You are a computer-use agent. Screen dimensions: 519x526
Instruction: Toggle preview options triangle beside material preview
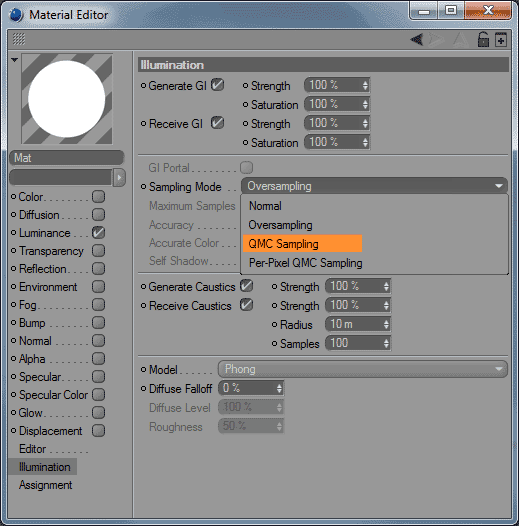[x=14, y=60]
